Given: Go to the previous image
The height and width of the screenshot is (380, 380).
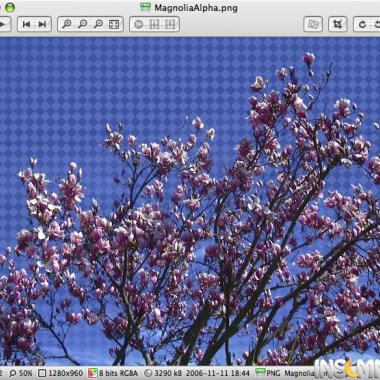Looking at the screenshot, I should pyautogui.click(x=26, y=24).
